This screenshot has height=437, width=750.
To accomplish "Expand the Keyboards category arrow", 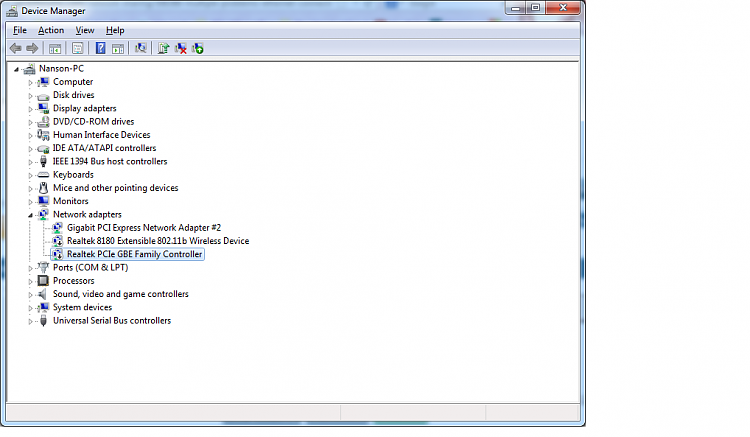I will coord(30,175).
